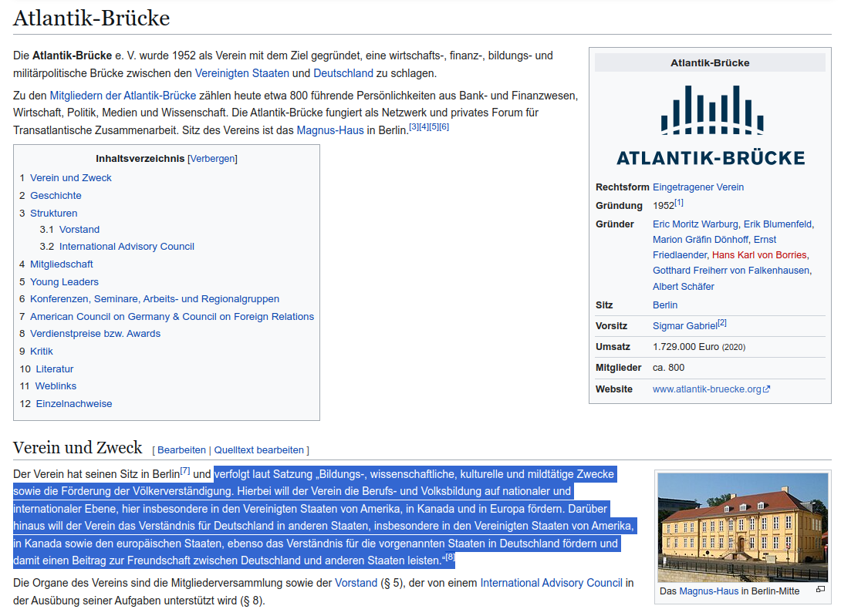Click the Mitglieder value ca. 800
Image resolution: width=841 pixels, height=616 pixels.
click(668, 368)
